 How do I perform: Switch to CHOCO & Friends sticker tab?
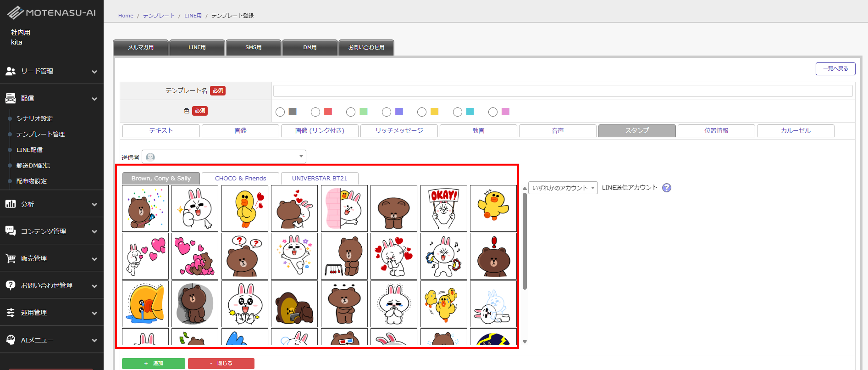(240, 178)
